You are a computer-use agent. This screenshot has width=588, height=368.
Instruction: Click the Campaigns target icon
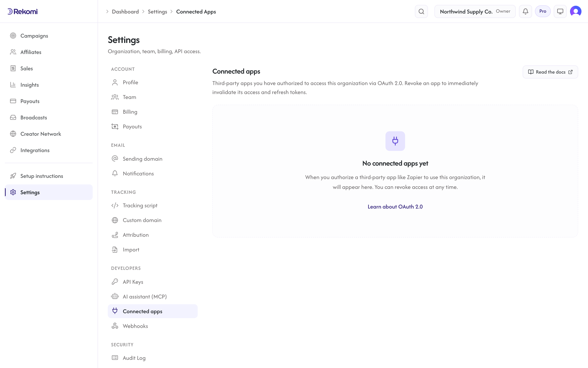[13, 36]
